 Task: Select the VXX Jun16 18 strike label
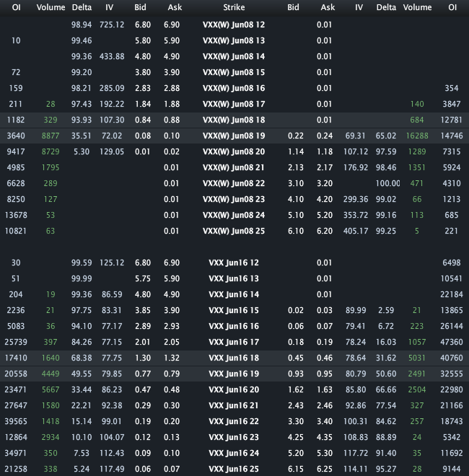pos(234,358)
